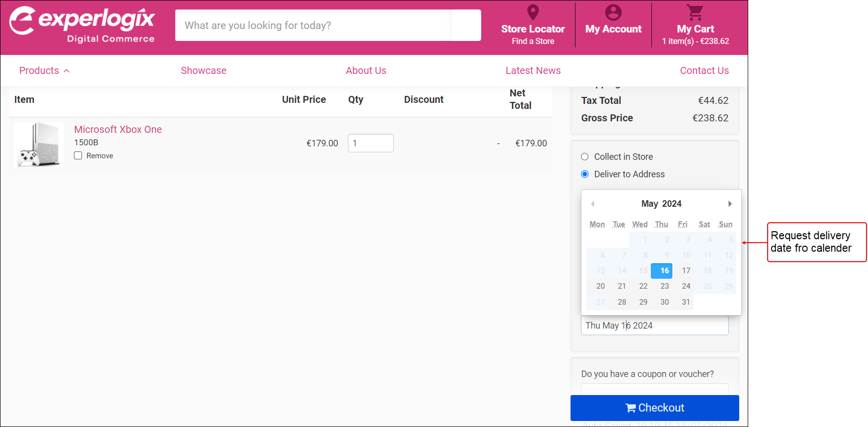
Task: Navigate to Contact Us
Action: pyautogui.click(x=704, y=71)
